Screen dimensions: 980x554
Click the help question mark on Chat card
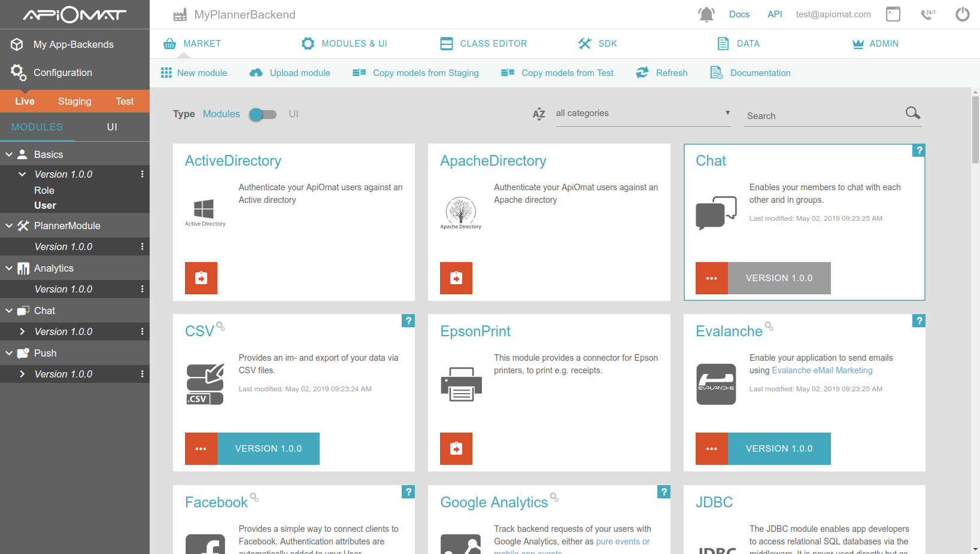click(x=919, y=150)
